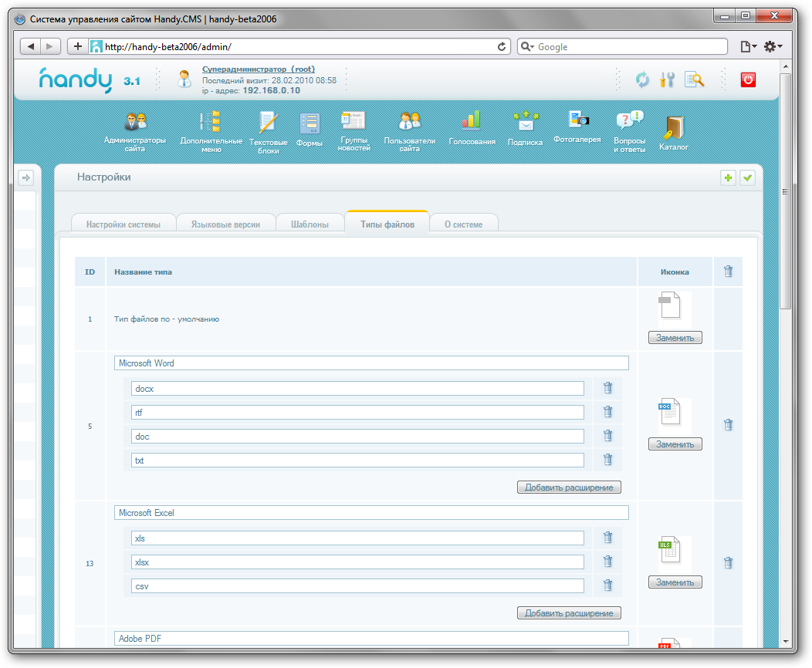Switch to the Шаблоны tab
The width and height of the screenshot is (812, 668).
[x=310, y=224]
